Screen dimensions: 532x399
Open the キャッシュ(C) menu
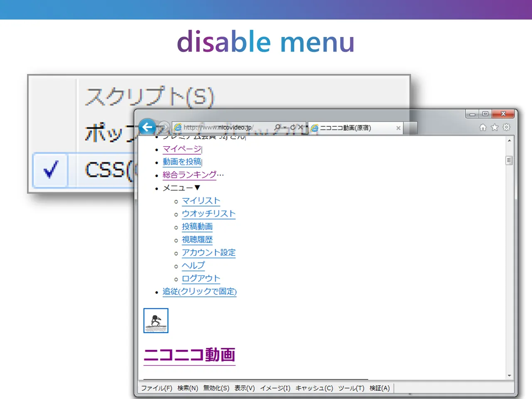pyautogui.click(x=314, y=388)
